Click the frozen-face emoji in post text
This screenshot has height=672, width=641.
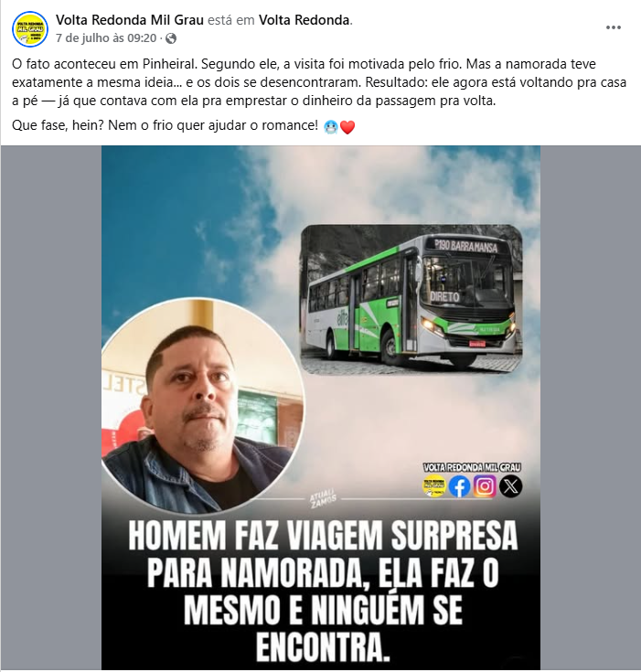pyautogui.click(x=331, y=127)
